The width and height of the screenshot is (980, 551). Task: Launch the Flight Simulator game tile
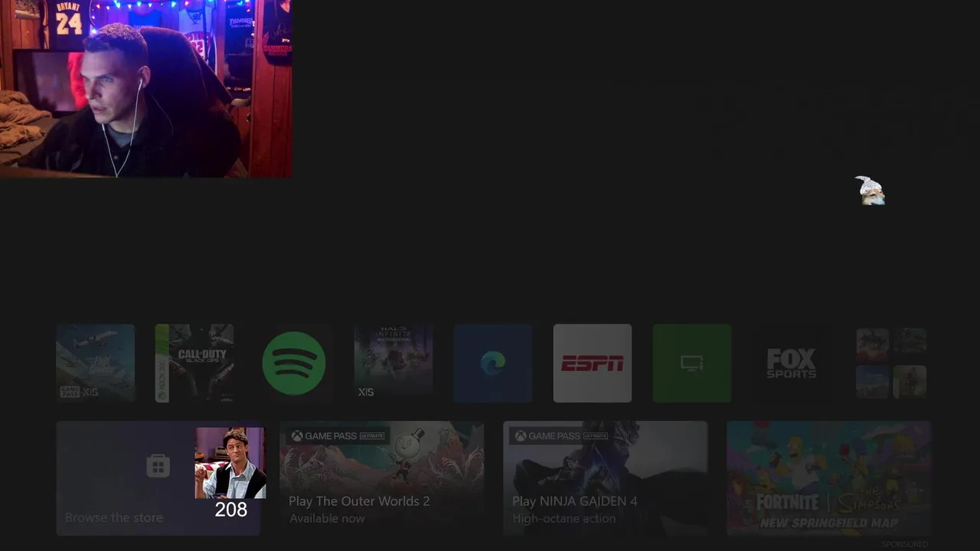tap(96, 363)
